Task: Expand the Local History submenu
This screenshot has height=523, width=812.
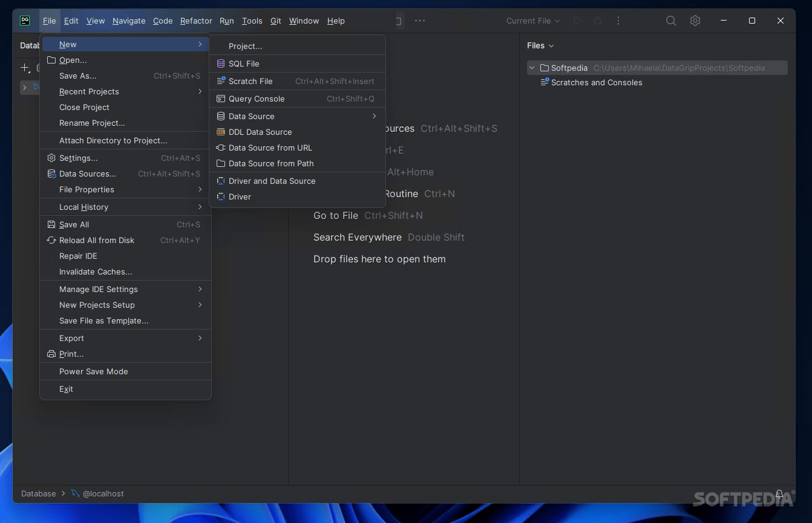Action: tap(200, 207)
